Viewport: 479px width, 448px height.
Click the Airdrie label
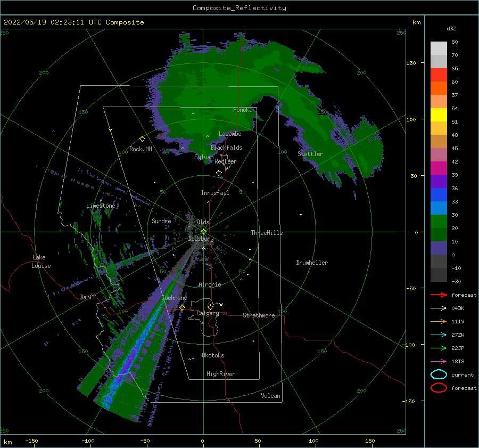210,284
